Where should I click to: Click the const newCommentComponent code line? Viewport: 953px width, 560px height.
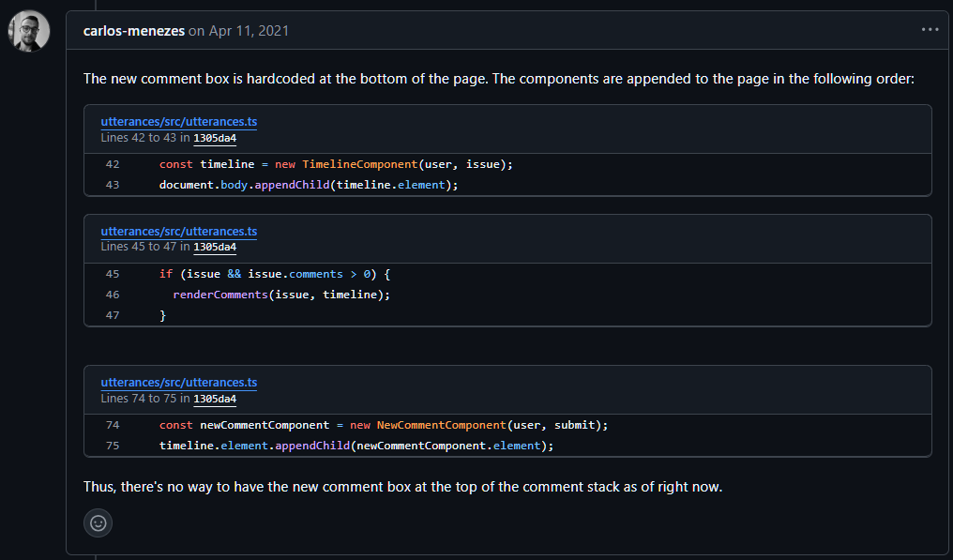[x=384, y=425]
